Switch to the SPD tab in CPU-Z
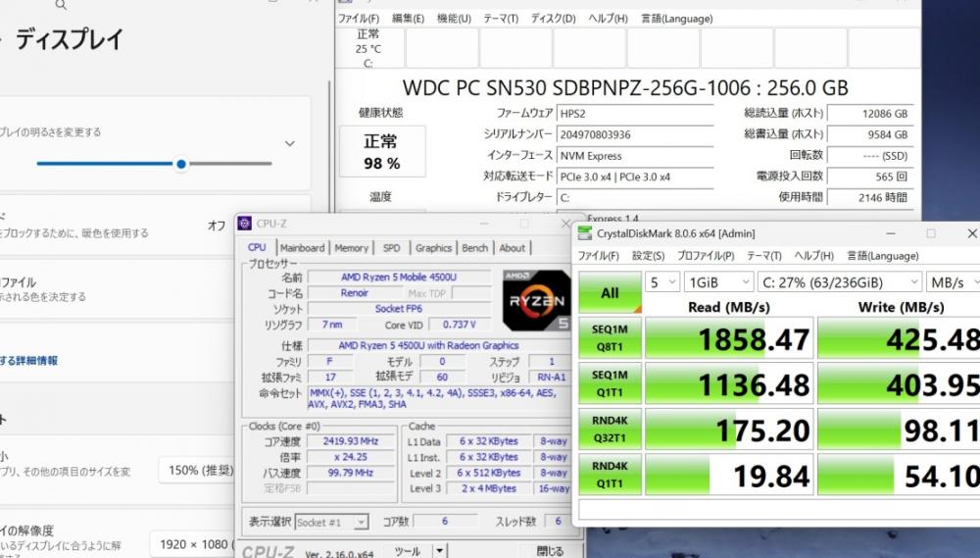 tap(392, 248)
